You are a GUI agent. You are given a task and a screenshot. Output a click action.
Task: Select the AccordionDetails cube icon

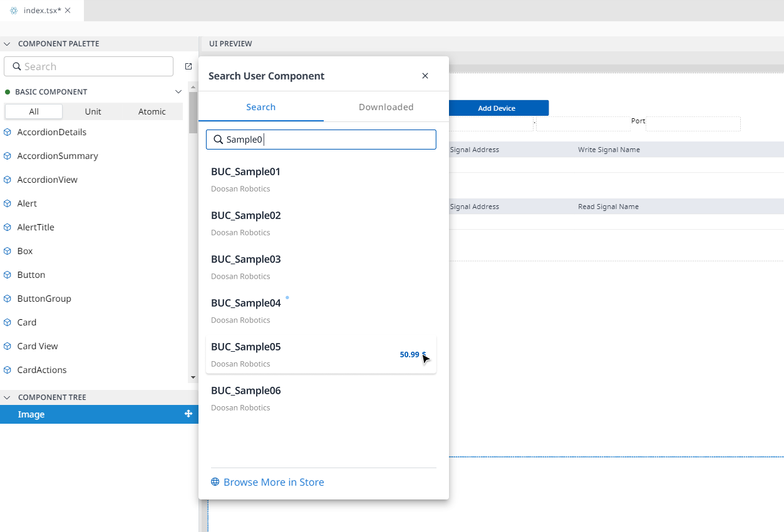click(x=8, y=132)
